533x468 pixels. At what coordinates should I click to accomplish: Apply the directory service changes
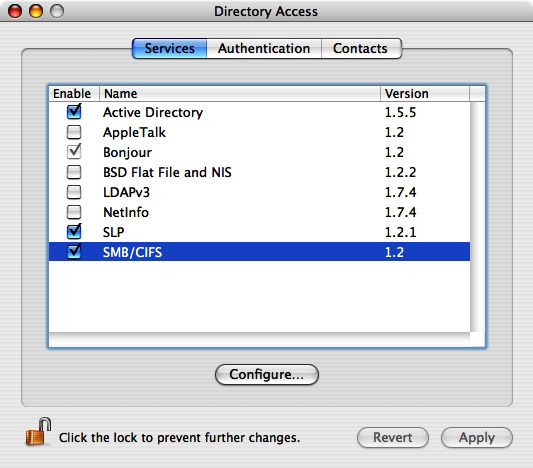point(477,437)
